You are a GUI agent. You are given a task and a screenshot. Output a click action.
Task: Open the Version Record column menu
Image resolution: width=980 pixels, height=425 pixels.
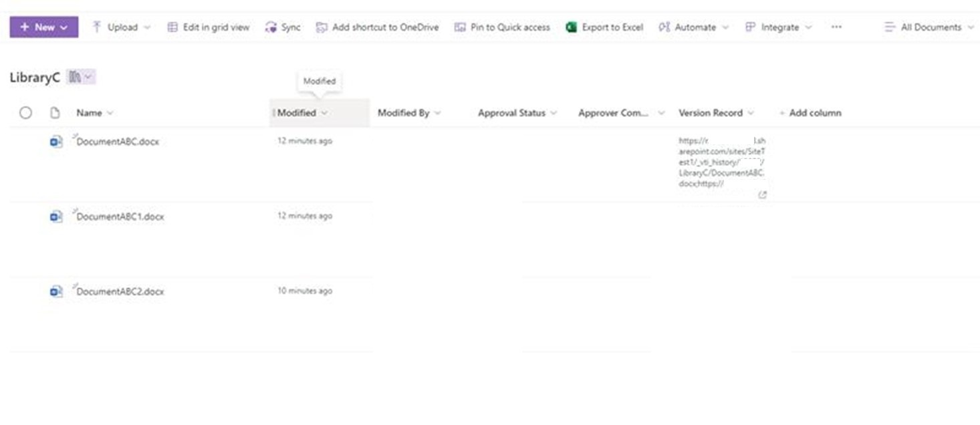pyautogui.click(x=716, y=113)
